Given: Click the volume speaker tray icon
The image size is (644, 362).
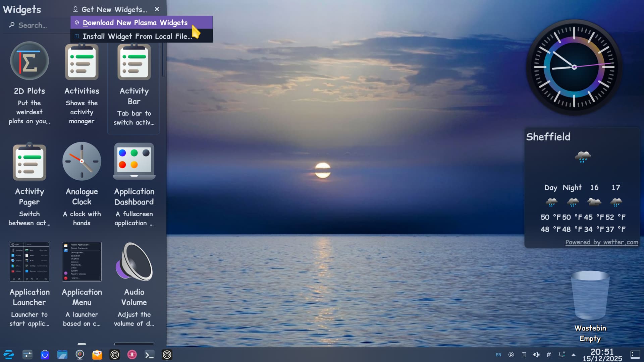Looking at the screenshot, I should click(x=536, y=355).
